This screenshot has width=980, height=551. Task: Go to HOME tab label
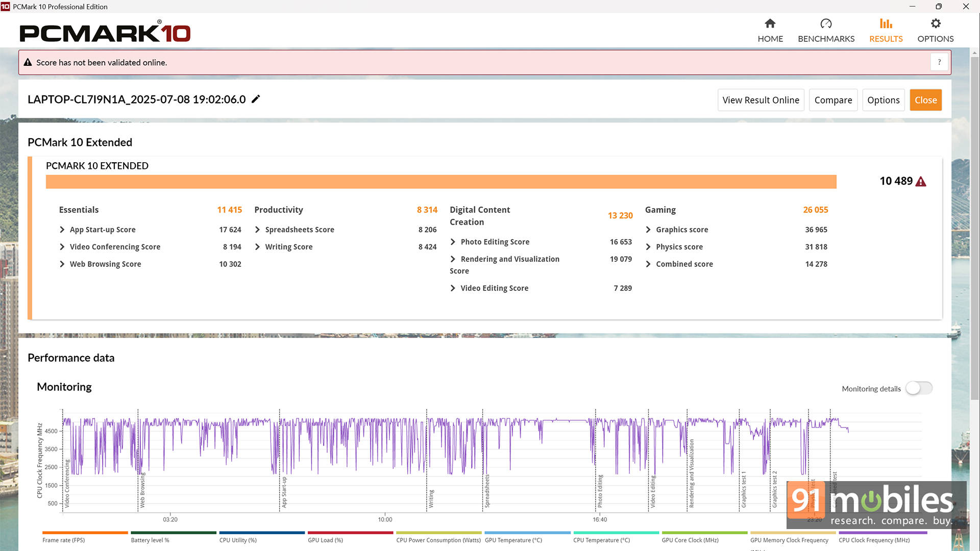point(770,39)
